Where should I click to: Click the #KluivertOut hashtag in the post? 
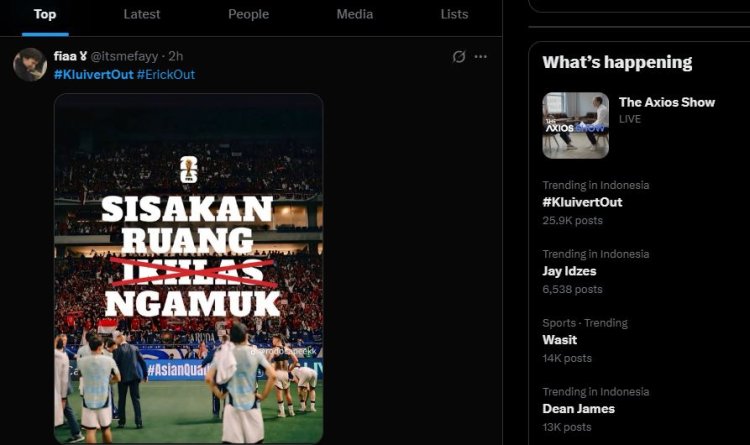pos(93,75)
